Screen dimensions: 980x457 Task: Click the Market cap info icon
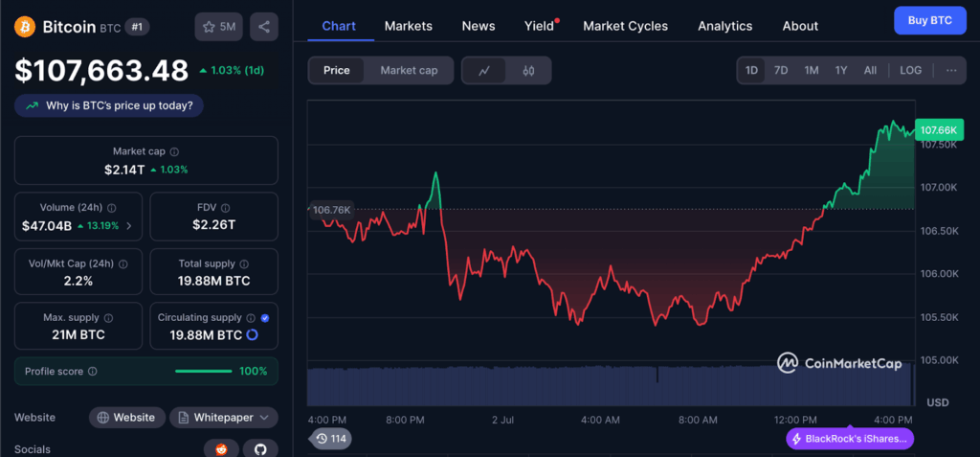click(174, 151)
